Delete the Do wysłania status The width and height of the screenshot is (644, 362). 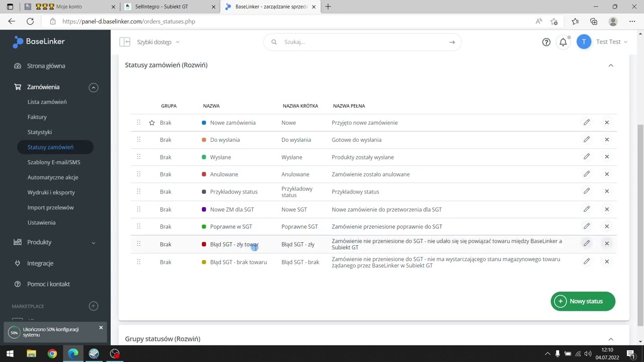[x=607, y=139]
